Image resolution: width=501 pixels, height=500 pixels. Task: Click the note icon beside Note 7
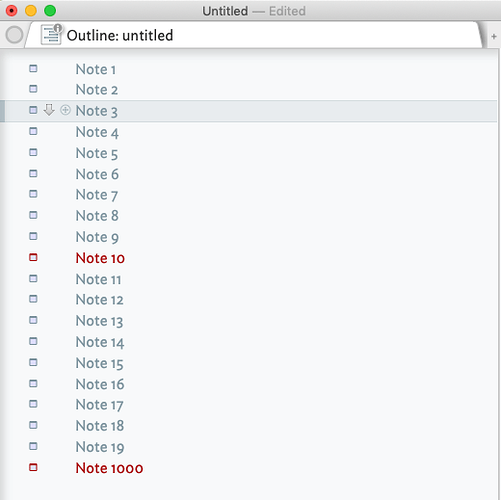coord(33,194)
